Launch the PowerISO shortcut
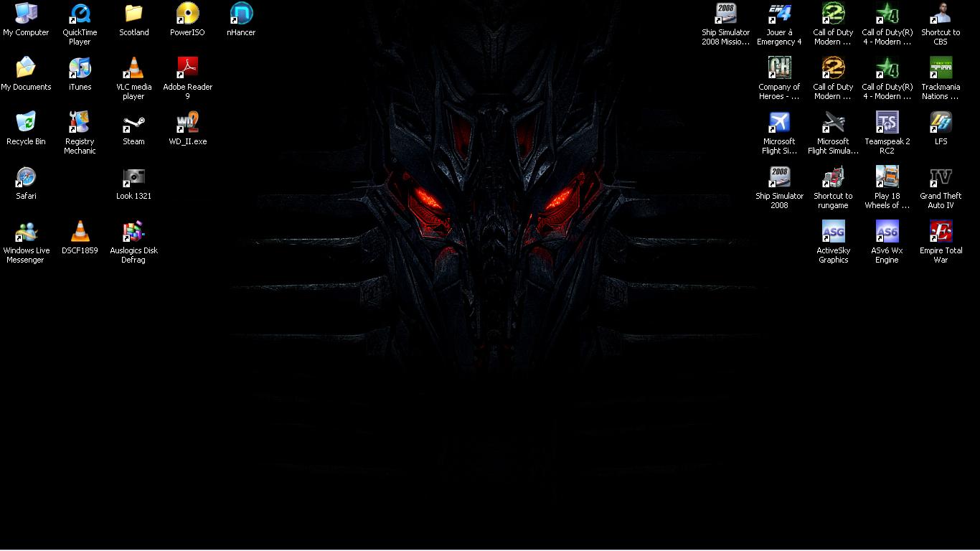The width and height of the screenshot is (980, 551). click(187, 14)
